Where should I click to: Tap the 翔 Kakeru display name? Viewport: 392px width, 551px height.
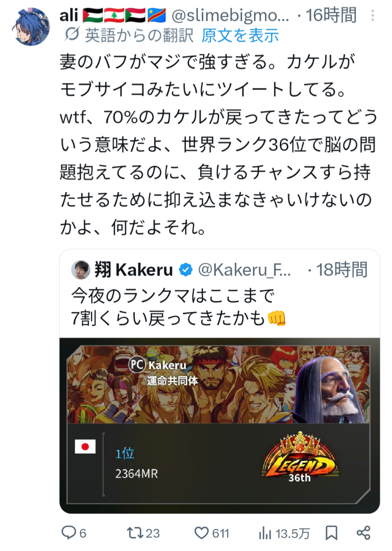(134, 270)
